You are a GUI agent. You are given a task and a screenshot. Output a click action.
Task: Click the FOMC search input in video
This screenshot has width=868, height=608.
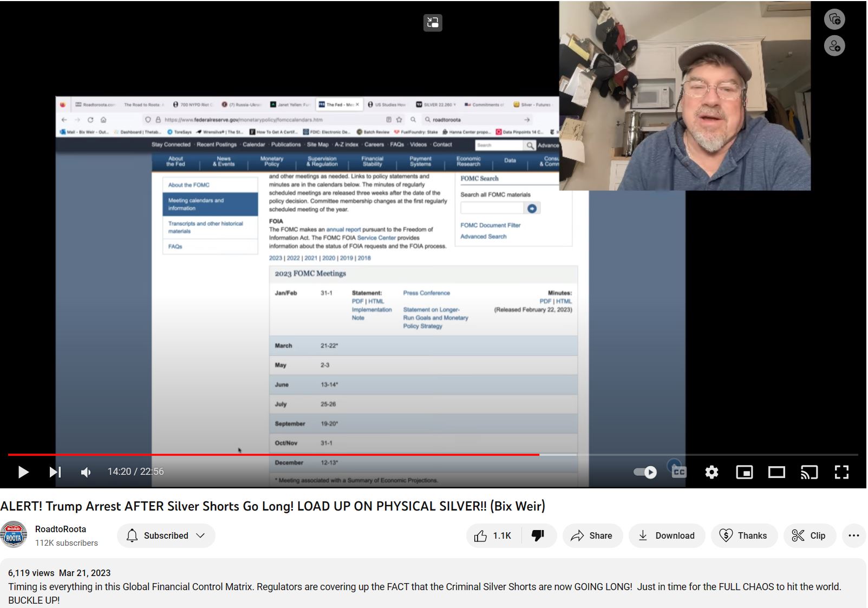pyautogui.click(x=492, y=208)
